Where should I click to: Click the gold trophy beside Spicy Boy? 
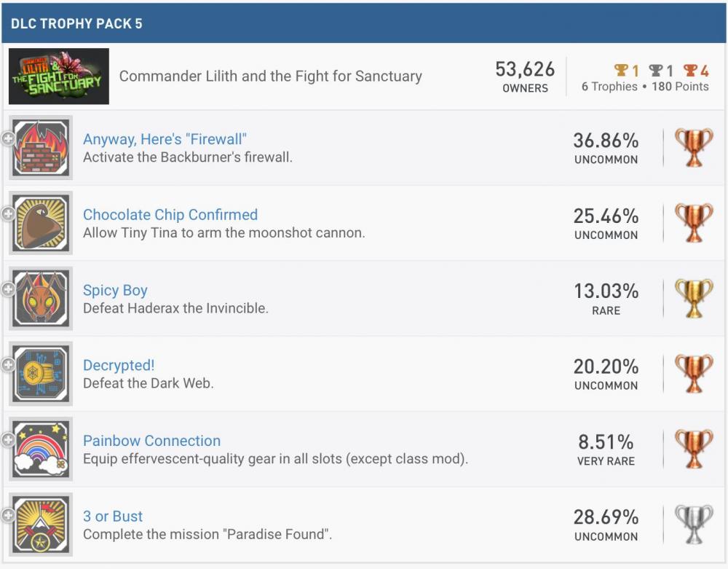[694, 299]
